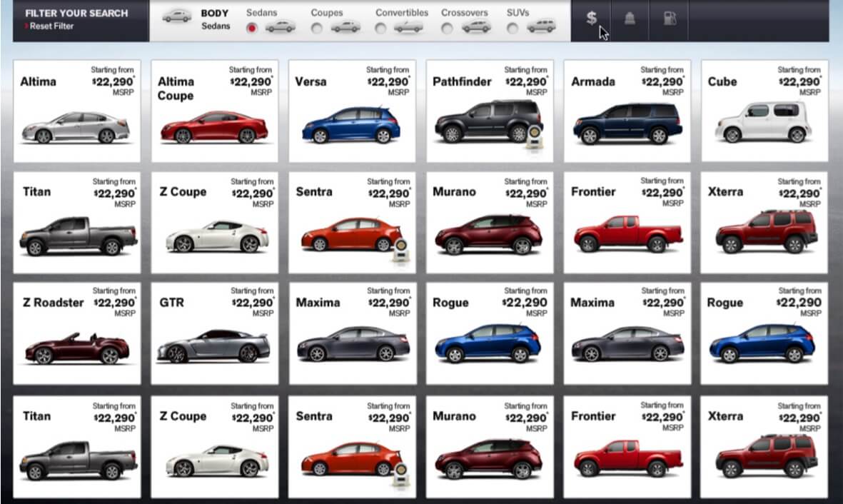Image resolution: width=843 pixels, height=504 pixels.
Task: Click the $22,290 price on Versa card
Action: [388, 82]
